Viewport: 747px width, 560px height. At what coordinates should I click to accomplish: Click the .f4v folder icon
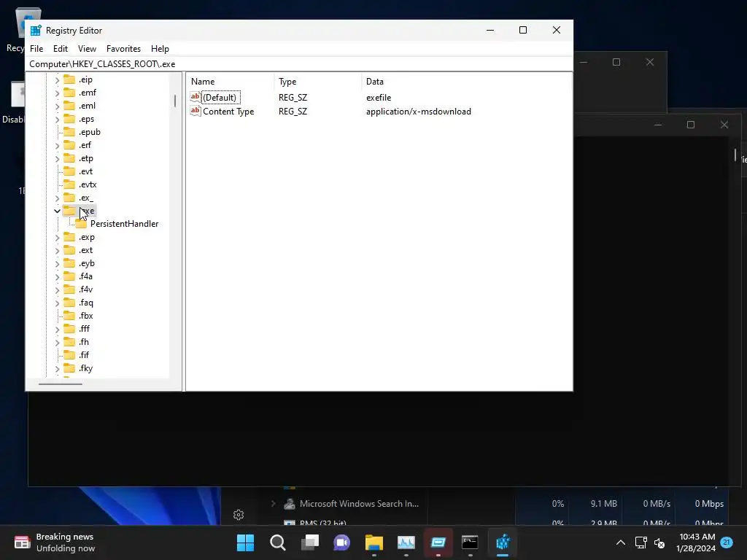[x=69, y=289]
